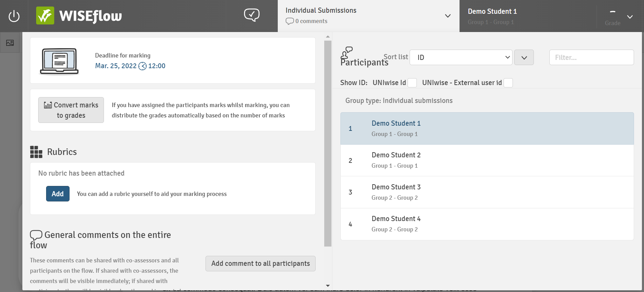Click Convert marks to grades button
Viewport: 644px width, 292px height.
click(x=71, y=110)
